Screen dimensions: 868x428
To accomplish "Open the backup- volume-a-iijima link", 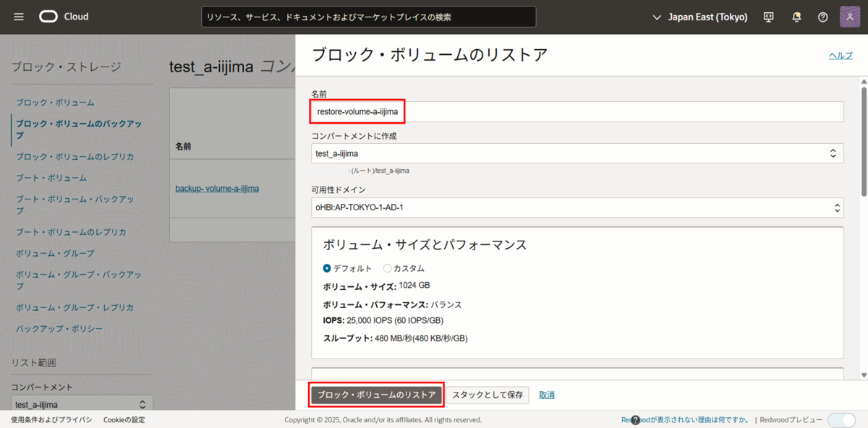I will [x=217, y=189].
